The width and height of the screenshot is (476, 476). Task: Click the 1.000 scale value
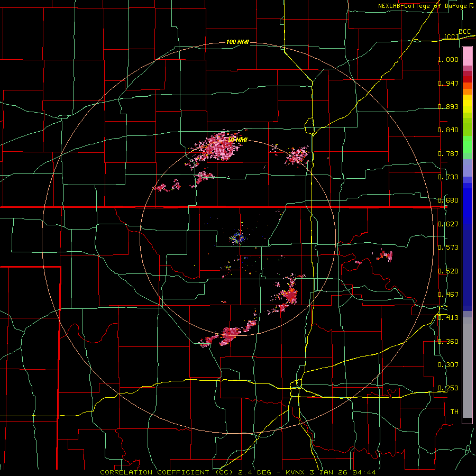click(x=448, y=59)
